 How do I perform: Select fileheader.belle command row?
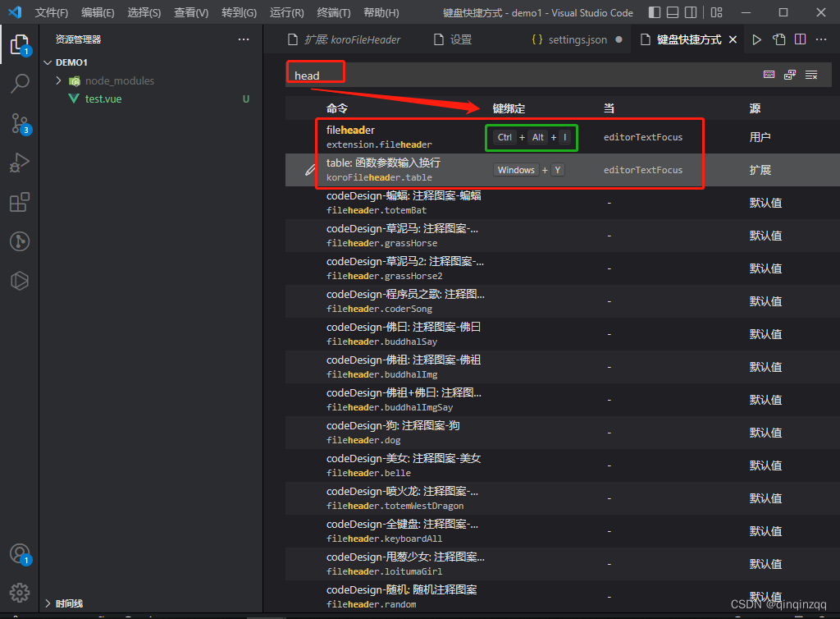coord(563,465)
